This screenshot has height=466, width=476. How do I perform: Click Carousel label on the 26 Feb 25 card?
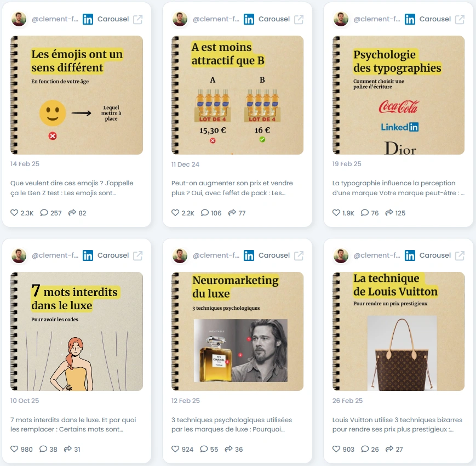tap(435, 255)
